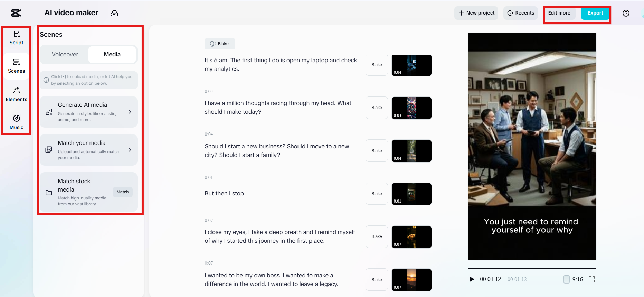Screen dimensions: 644x297
Task: Open thumbnail for 'It's 6 am' scene
Action: click(411, 65)
